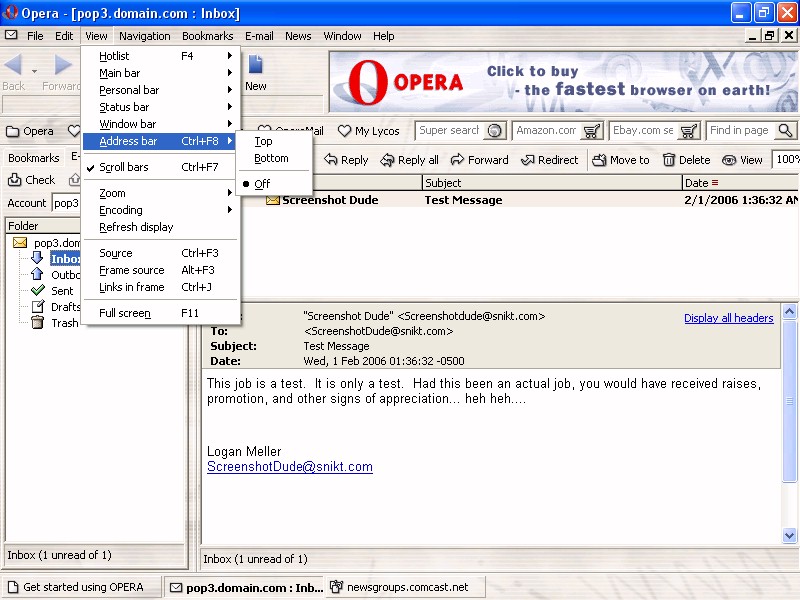
Task: Forward the selected Test Message
Action: point(457,160)
